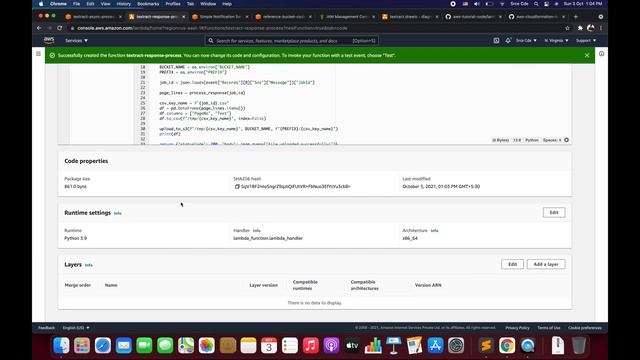This screenshot has height=360, width=640.
Task: Open Launchpad from the Dock
Action: coord(82,345)
